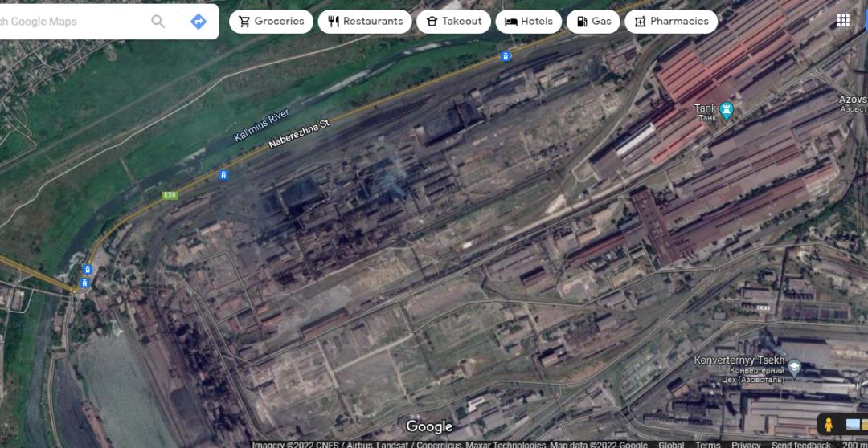Click the search magnifier icon
This screenshot has height=448, width=868.
tap(158, 22)
